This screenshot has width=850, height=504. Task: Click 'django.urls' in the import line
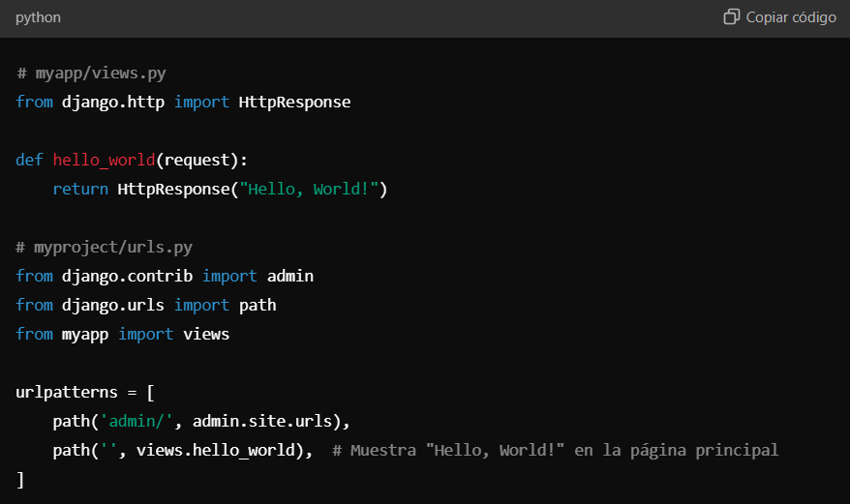(112, 305)
